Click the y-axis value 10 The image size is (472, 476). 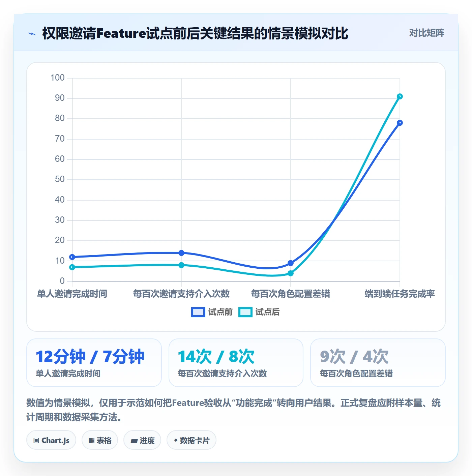(60, 261)
